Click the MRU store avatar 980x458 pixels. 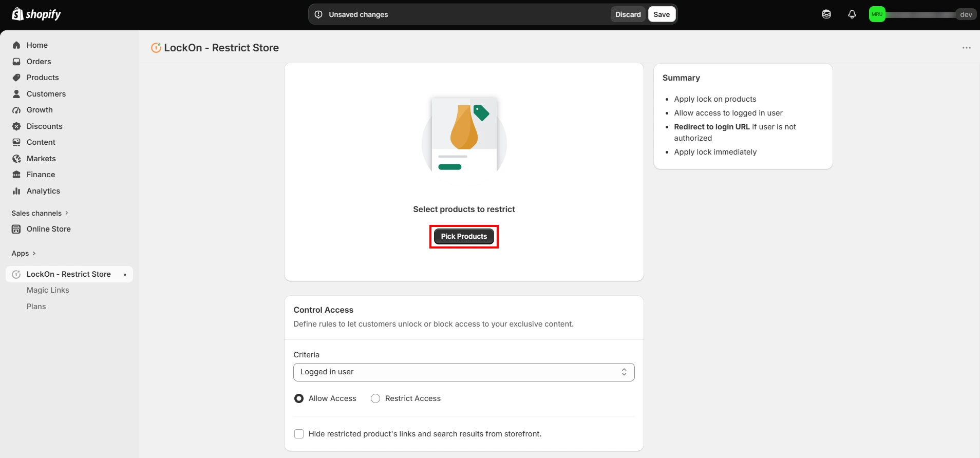pos(877,14)
